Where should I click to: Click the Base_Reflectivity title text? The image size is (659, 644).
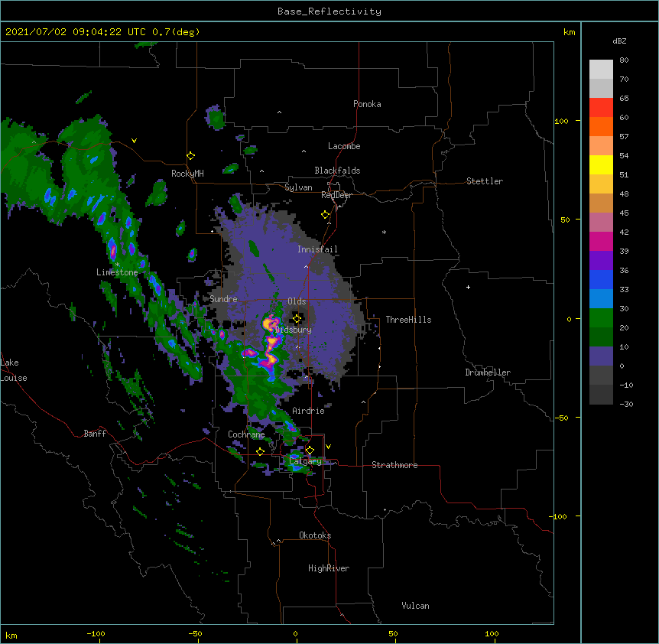pos(329,11)
